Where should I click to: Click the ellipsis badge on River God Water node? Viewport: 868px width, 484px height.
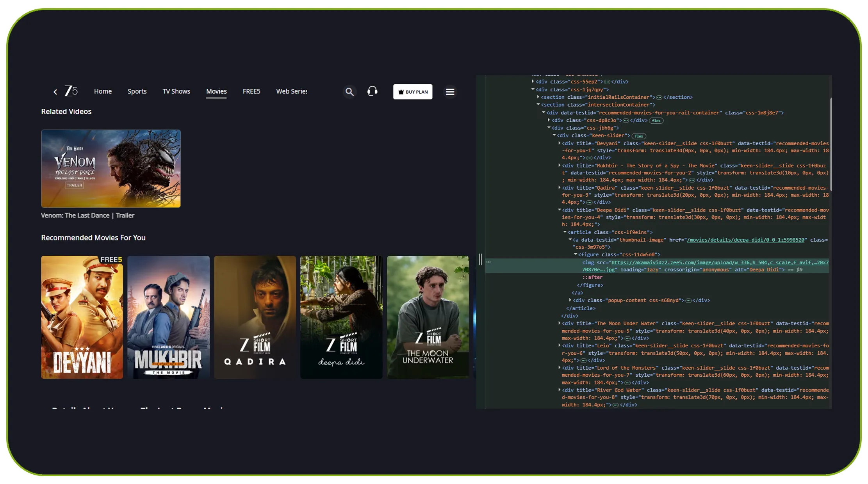pyautogui.click(x=616, y=405)
